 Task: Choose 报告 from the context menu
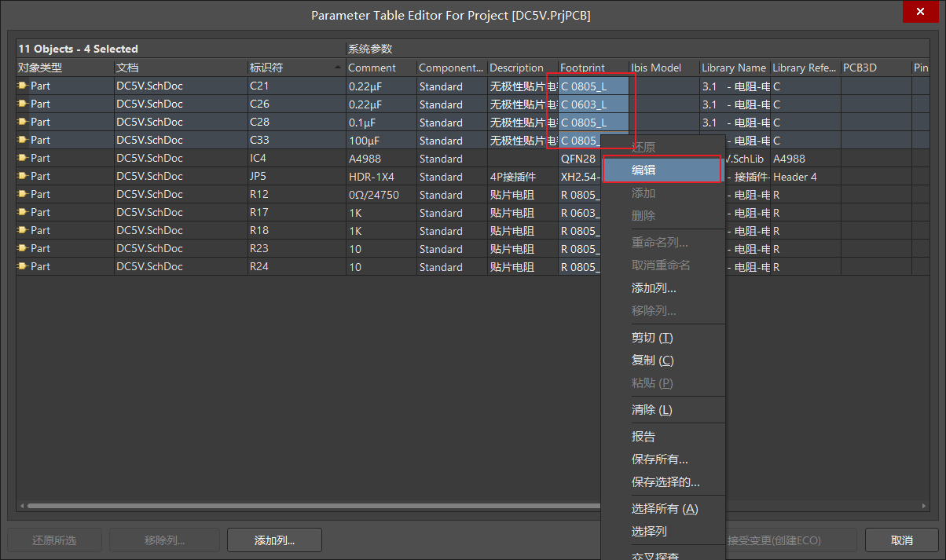click(662, 437)
